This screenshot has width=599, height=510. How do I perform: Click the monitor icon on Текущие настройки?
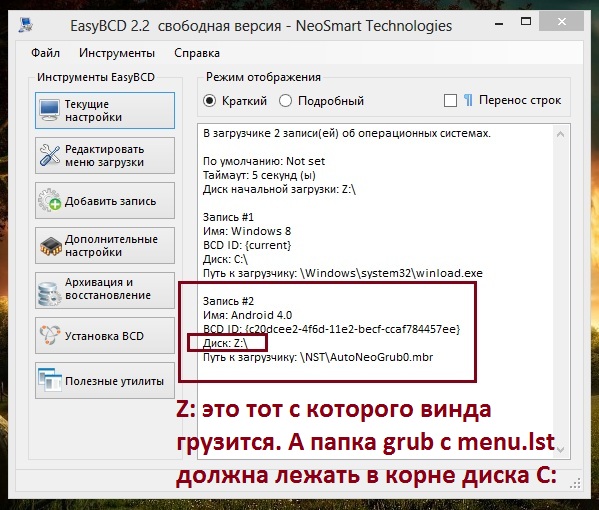click(50, 110)
